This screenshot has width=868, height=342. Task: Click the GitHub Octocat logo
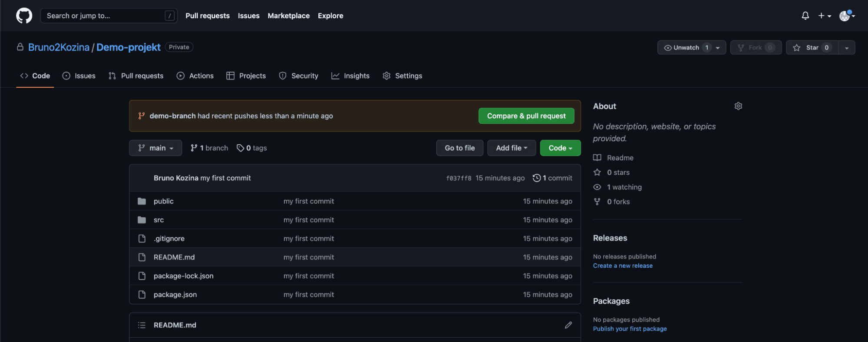click(24, 16)
